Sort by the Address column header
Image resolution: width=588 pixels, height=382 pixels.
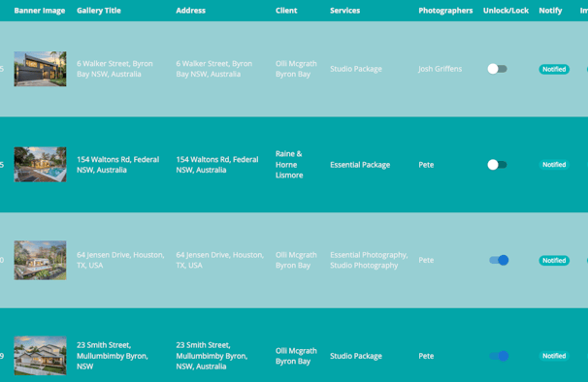(x=190, y=11)
